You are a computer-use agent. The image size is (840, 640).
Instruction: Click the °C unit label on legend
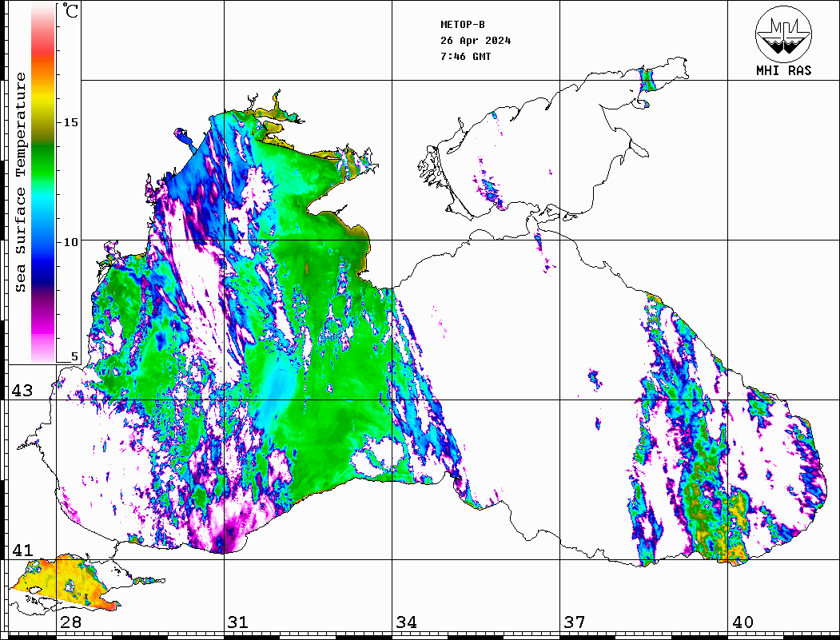[70, 10]
